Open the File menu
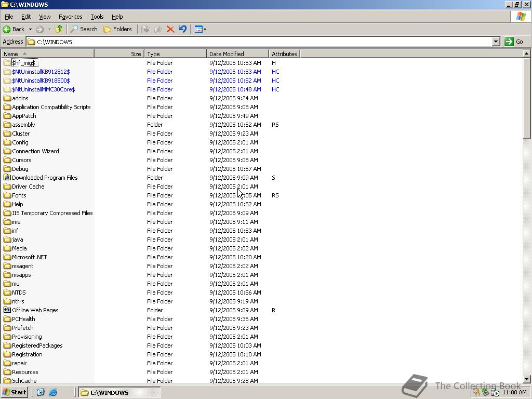 tap(9, 17)
